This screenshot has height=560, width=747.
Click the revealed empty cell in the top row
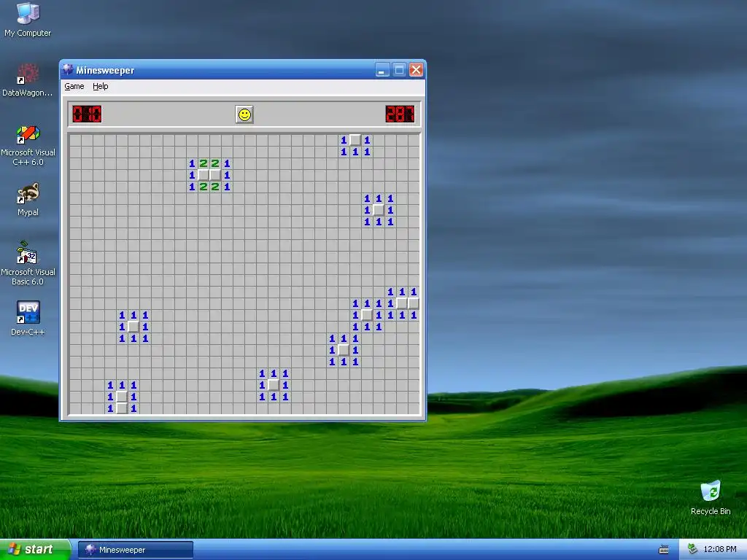point(355,140)
